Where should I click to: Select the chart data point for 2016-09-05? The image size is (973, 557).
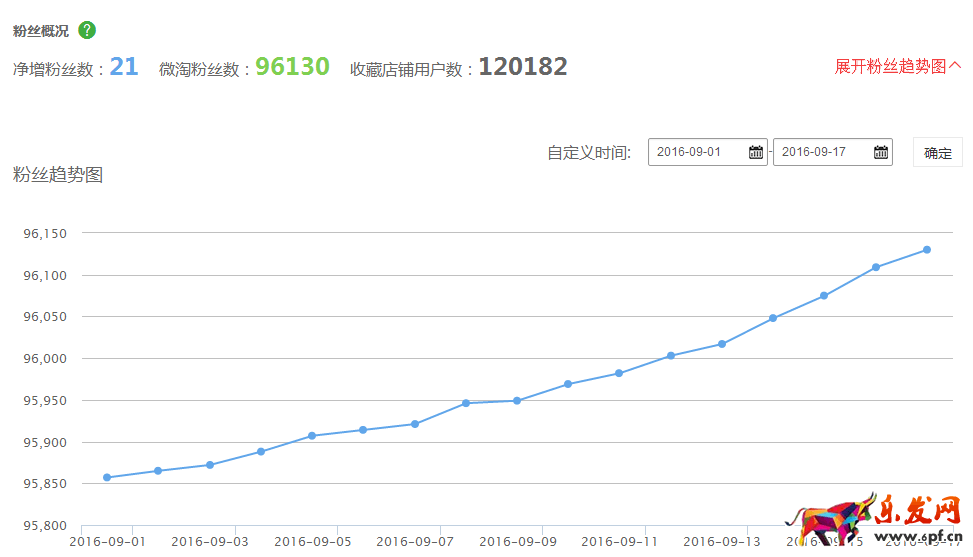click(312, 436)
